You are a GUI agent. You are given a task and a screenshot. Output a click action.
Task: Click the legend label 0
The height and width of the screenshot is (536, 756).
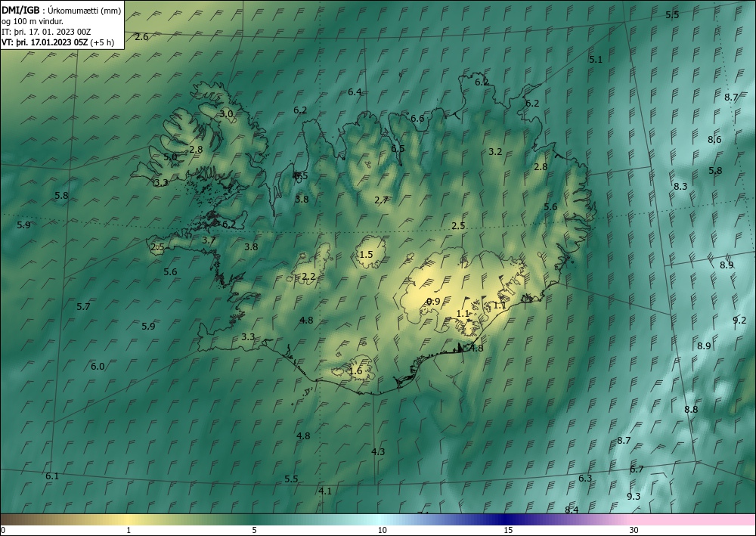coord(3,530)
